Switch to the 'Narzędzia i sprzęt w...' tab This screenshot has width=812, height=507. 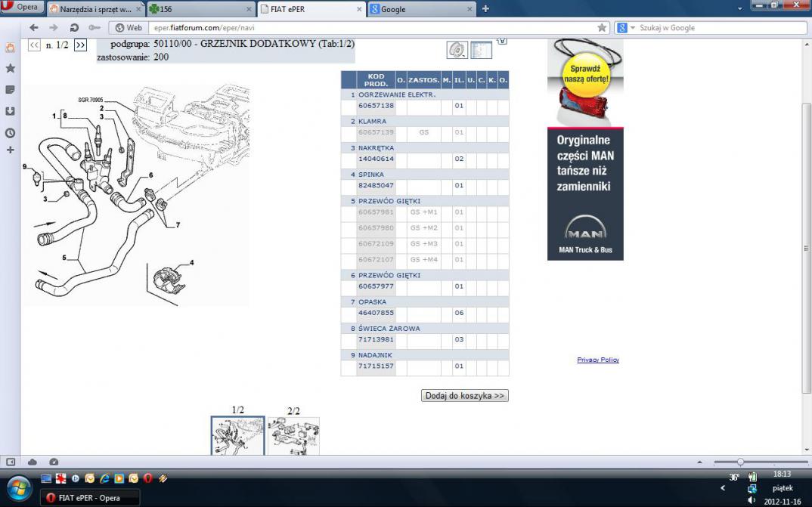click(95, 9)
